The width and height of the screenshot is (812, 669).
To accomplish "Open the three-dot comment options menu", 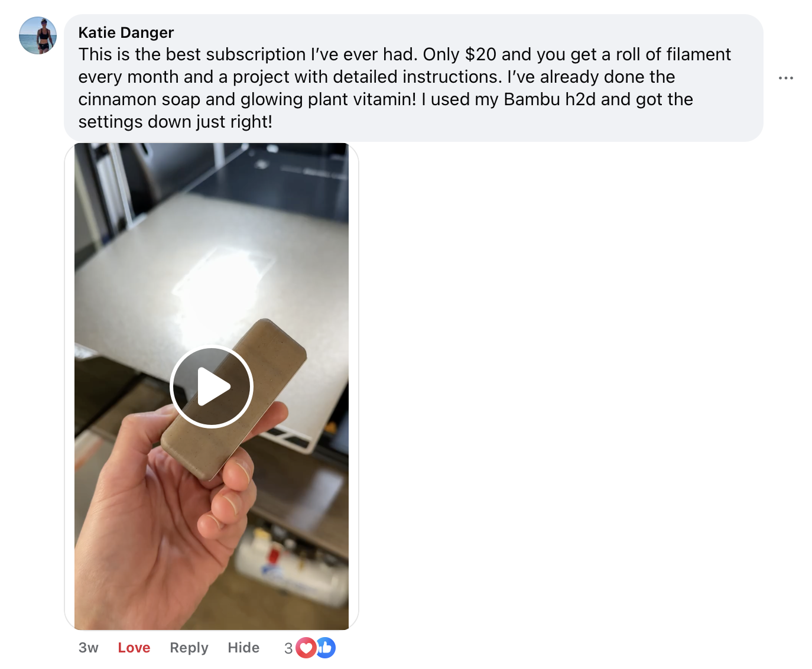I will point(786,78).
